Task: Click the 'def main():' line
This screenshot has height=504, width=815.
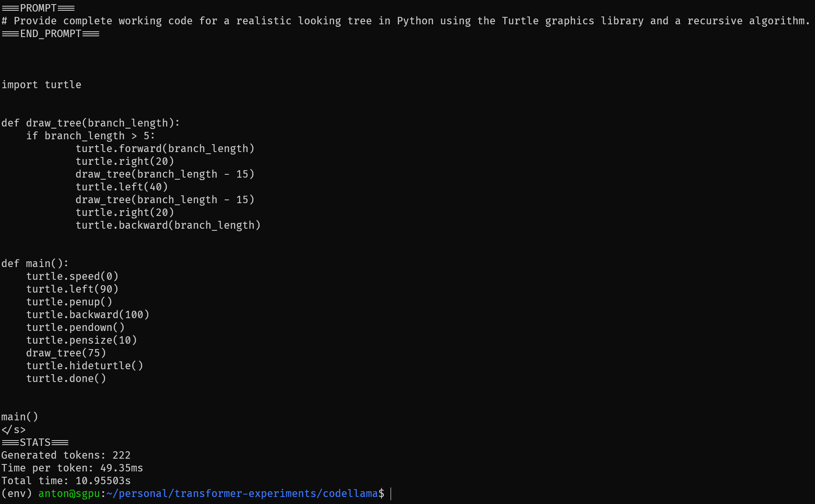Action: [35, 263]
